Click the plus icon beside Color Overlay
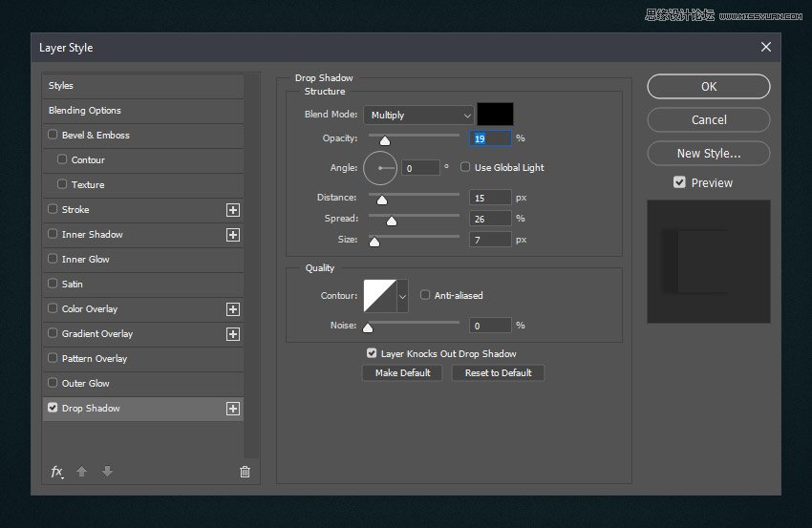 tap(232, 309)
